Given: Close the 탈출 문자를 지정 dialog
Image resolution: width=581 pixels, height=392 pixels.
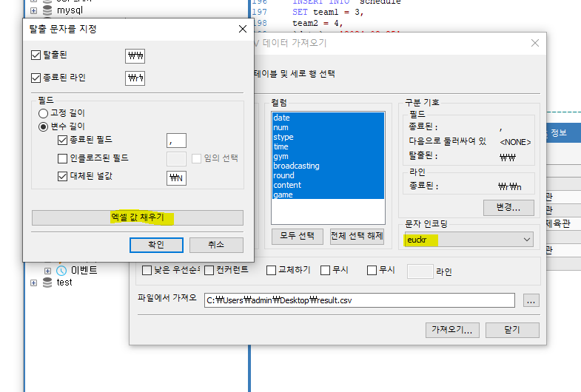Looking at the screenshot, I should point(243,29).
